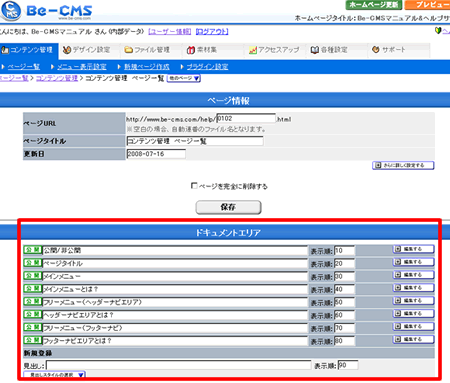This screenshot has width=450, height=383.
Task: Click 編集する for the メインメニュー row
Action: pyautogui.click(x=413, y=275)
